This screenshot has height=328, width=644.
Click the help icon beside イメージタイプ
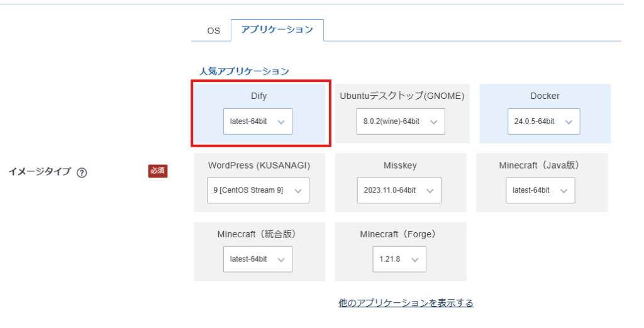[81, 172]
